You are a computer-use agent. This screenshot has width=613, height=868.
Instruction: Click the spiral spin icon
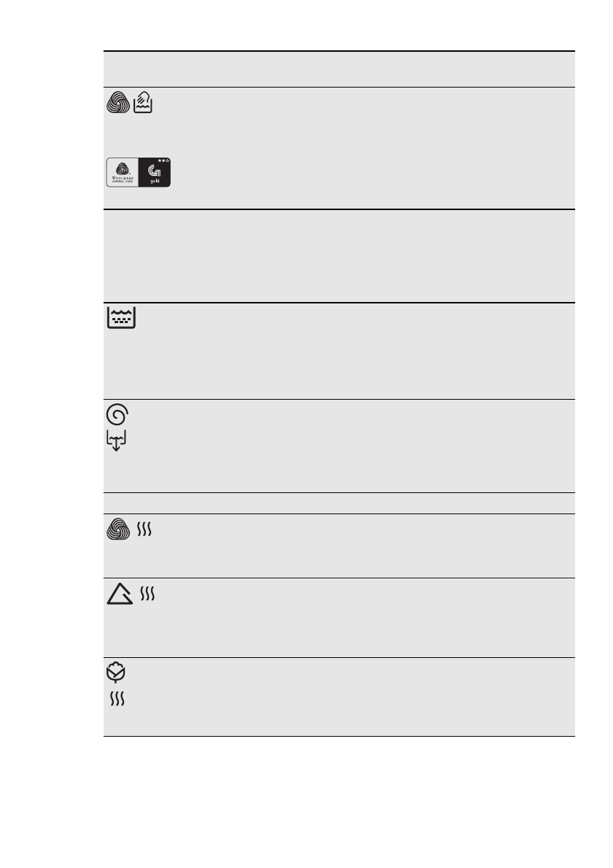coord(117,416)
